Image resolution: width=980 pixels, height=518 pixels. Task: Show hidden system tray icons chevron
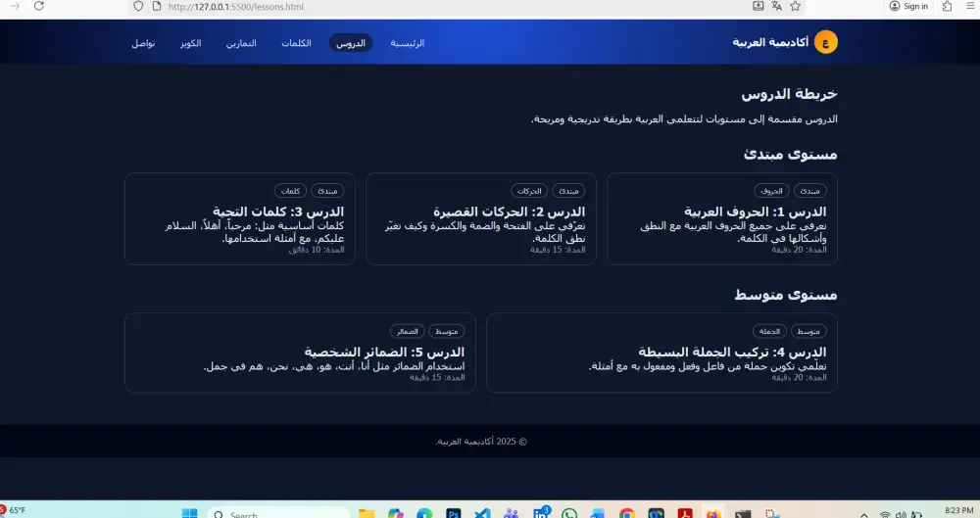coord(863,514)
